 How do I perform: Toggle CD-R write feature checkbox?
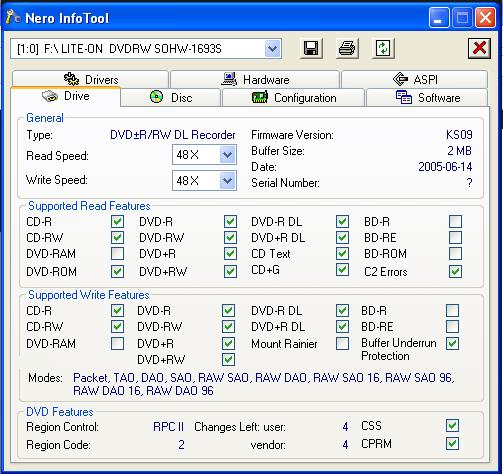[x=117, y=311]
